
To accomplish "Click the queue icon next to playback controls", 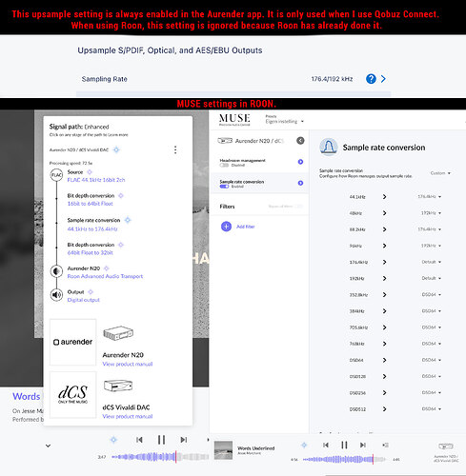I will click(x=385, y=445).
